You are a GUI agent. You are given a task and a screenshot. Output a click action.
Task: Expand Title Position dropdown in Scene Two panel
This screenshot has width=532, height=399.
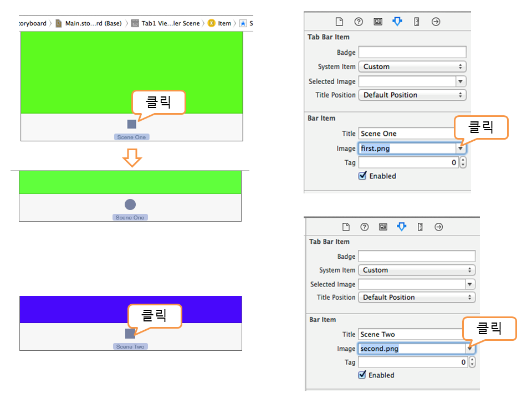417,298
